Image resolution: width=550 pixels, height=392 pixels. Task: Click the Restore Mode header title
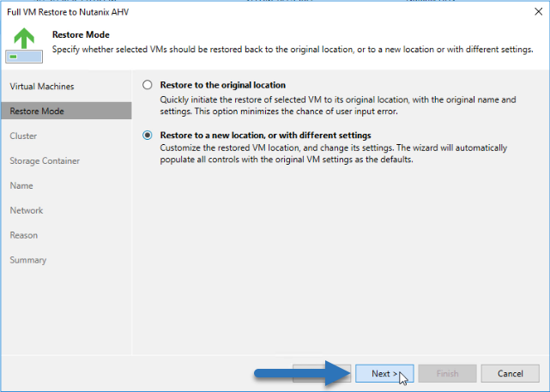pos(81,34)
